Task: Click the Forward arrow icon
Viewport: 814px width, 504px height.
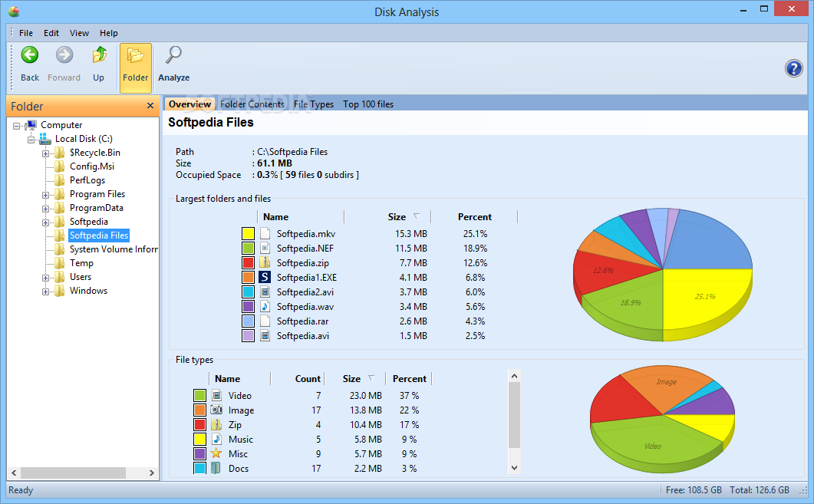Action: (x=64, y=55)
